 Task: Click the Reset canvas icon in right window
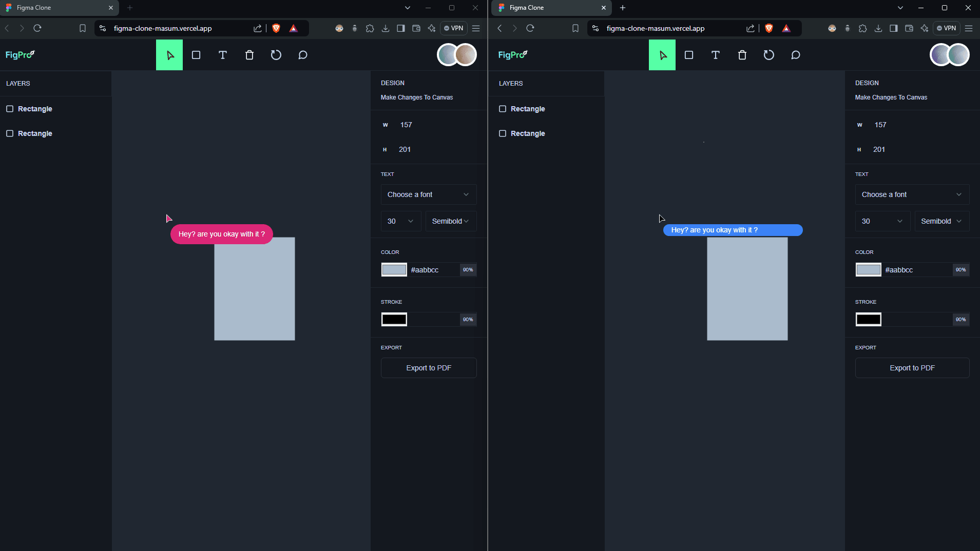[768, 55]
